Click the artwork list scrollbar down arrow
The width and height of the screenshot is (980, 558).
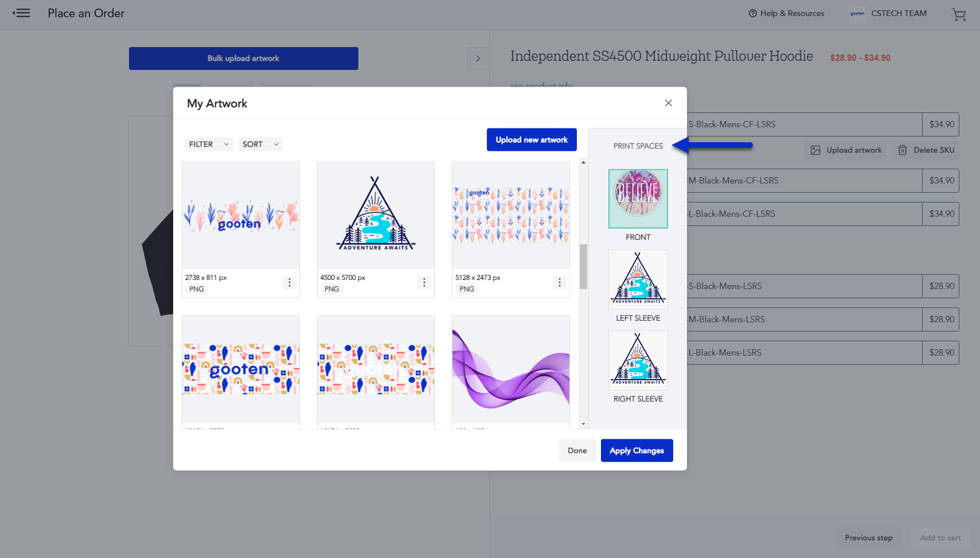click(x=583, y=424)
